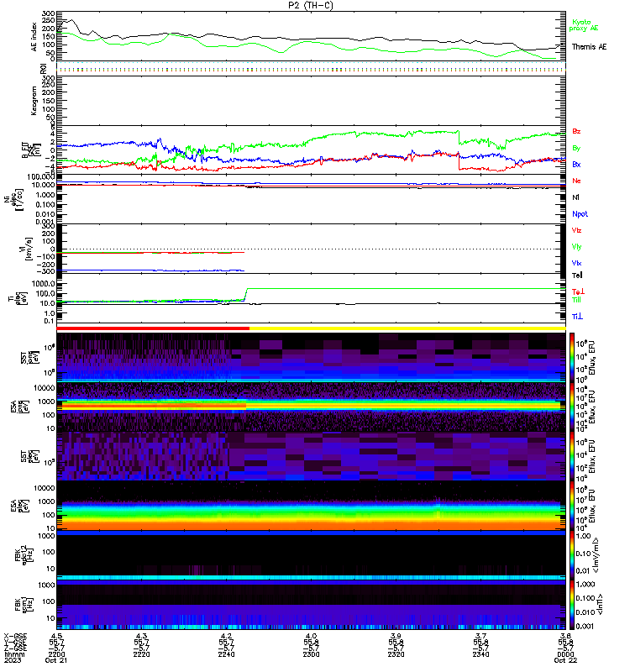The image size is (630, 672).
Task: Click the "2300" time tick label
Action: 311,654
